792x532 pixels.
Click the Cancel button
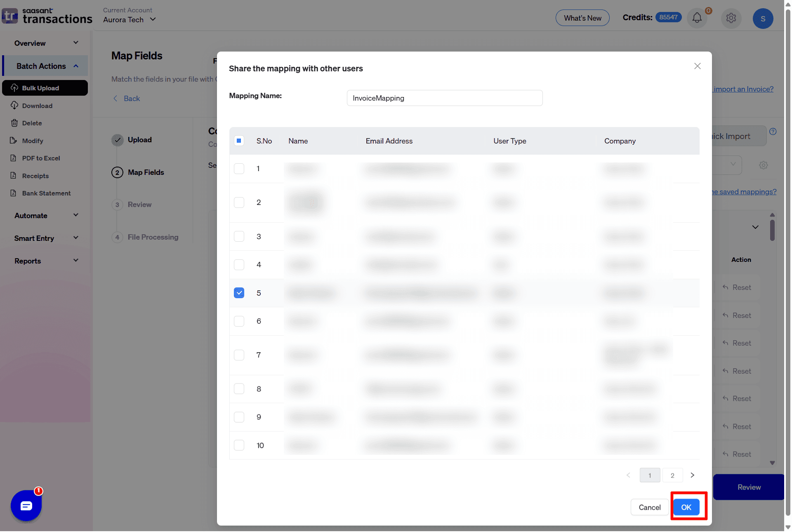649,507
